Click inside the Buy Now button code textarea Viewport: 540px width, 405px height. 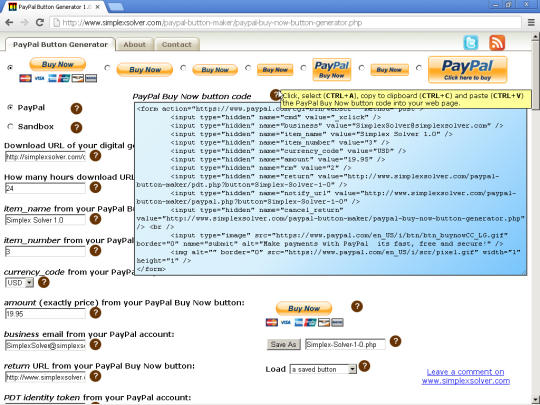click(x=331, y=188)
